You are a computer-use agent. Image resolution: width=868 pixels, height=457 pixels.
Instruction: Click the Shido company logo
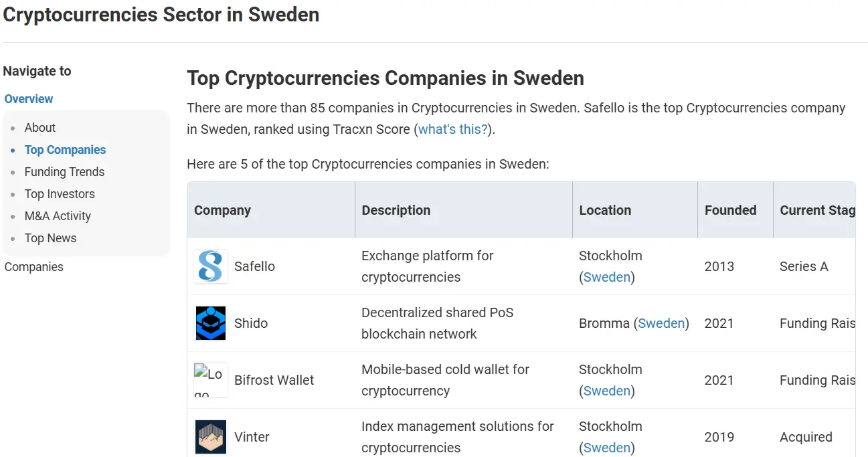(211, 323)
